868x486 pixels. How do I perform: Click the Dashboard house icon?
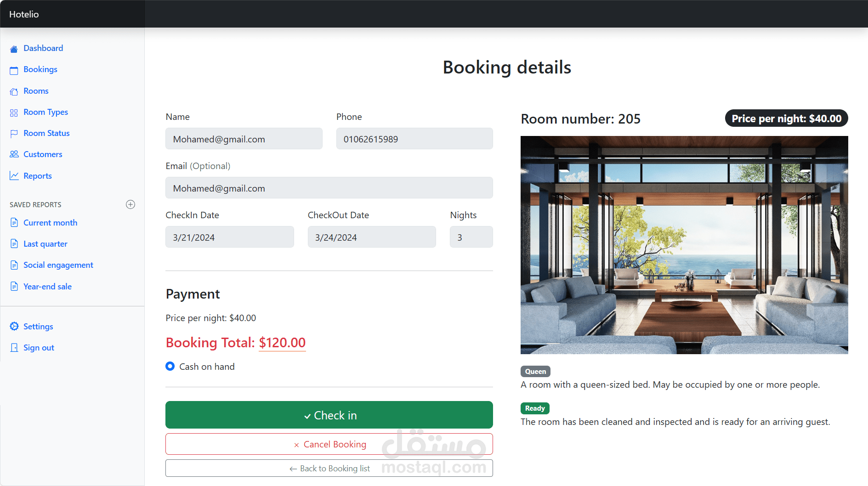(x=14, y=49)
